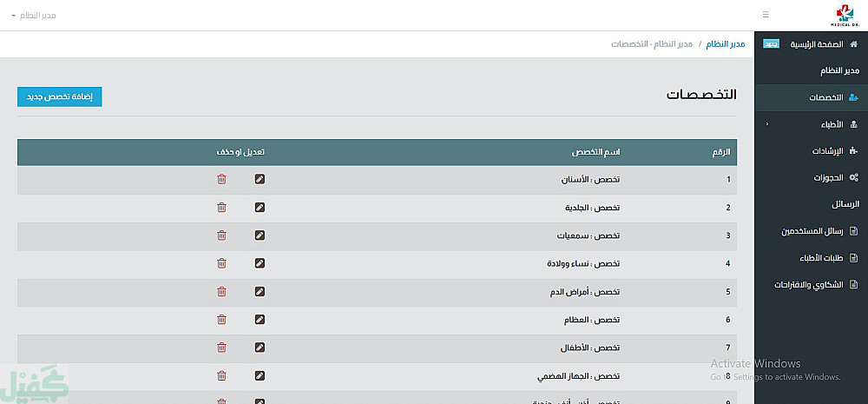
Task: Select the text تخصص : العظام
Action: coord(592,319)
